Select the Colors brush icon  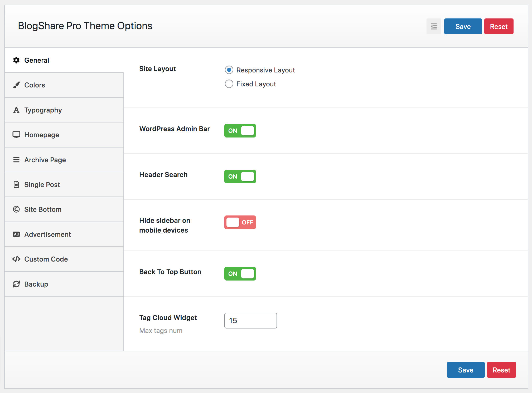pyautogui.click(x=16, y=85)
